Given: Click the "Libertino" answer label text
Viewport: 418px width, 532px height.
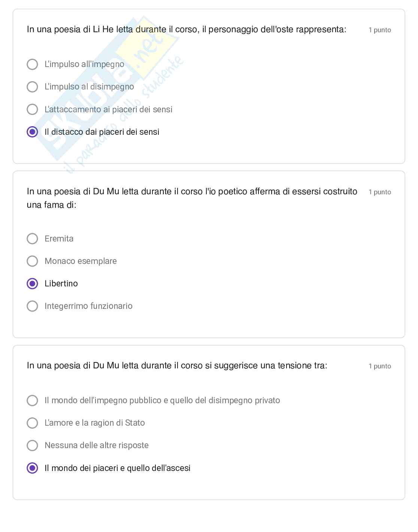Looking at the screenshot, I should coord(61,283).
